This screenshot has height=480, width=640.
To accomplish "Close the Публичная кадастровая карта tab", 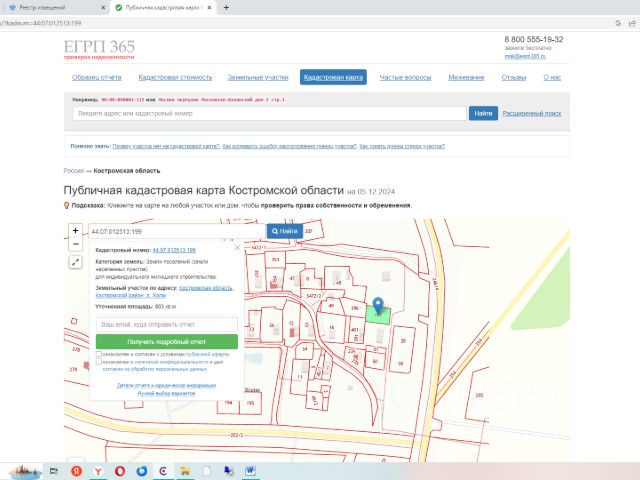I will pos(209,7).
